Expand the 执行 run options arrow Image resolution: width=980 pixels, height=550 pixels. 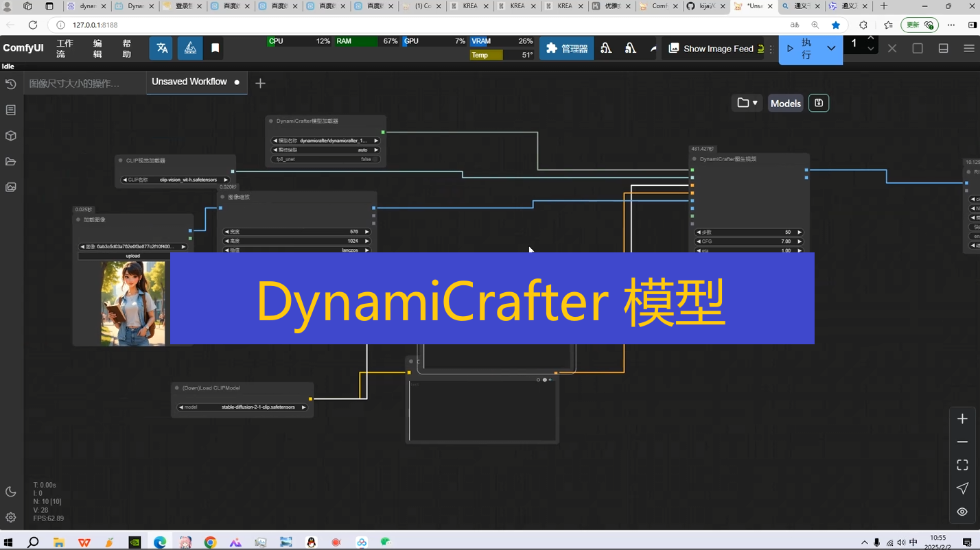pos(831,49)
